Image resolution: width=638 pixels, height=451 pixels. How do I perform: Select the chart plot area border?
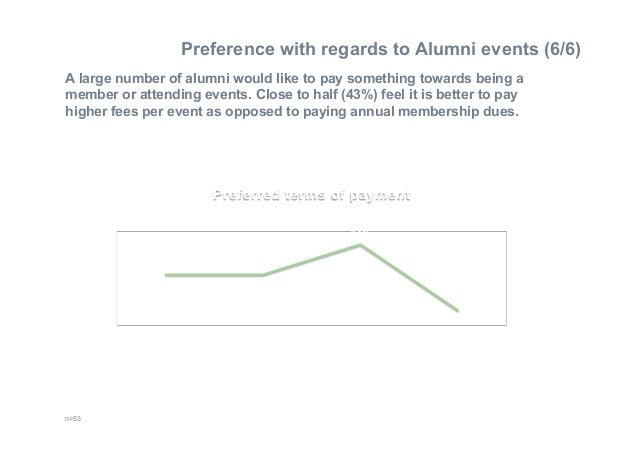pyautogui.click(x=311, y=231)
